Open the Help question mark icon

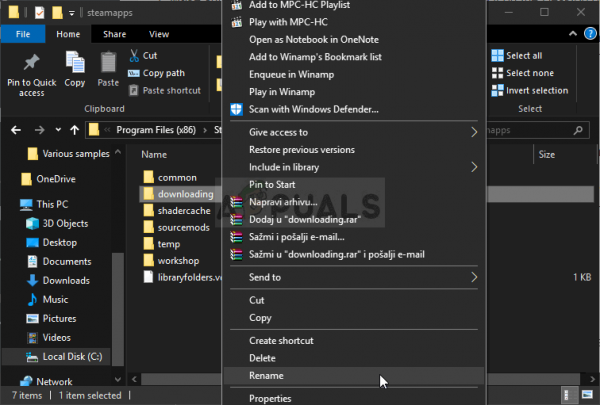click(590, 34)
